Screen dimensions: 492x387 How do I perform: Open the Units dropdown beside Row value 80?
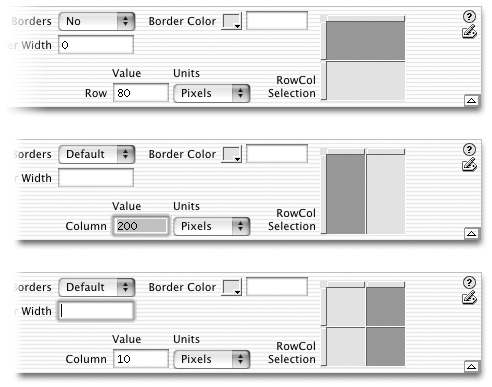pyautogui.click(x=212, y=93)
